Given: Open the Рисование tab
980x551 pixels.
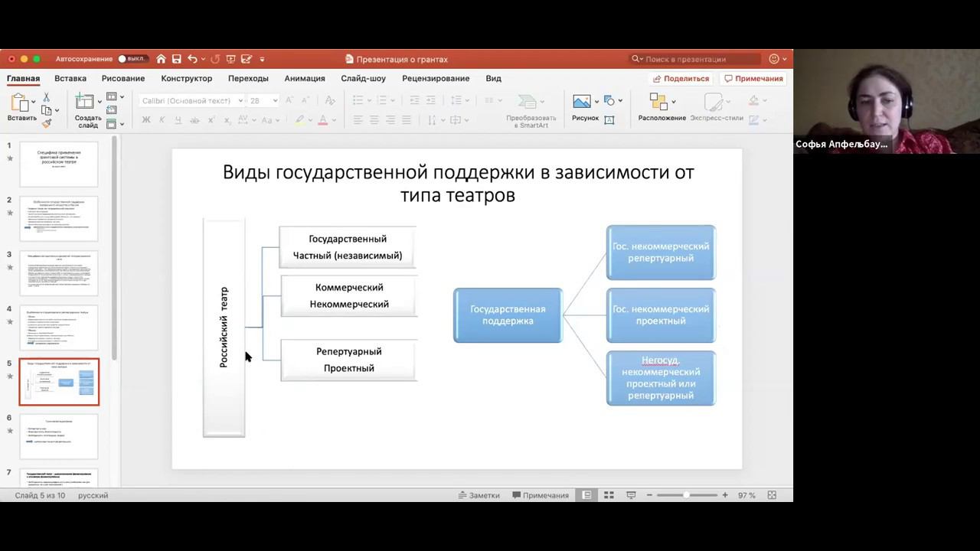Looking at the screenshot, I should [123, 78].
